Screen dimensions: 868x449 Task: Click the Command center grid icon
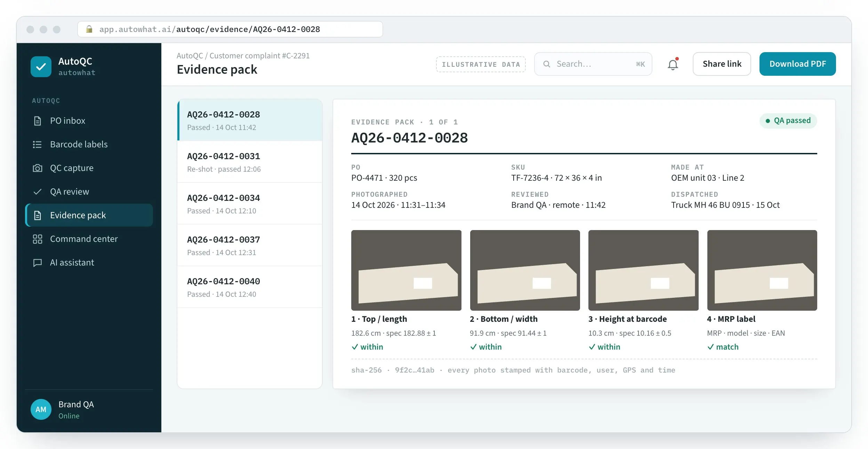[x=37, y=239]
